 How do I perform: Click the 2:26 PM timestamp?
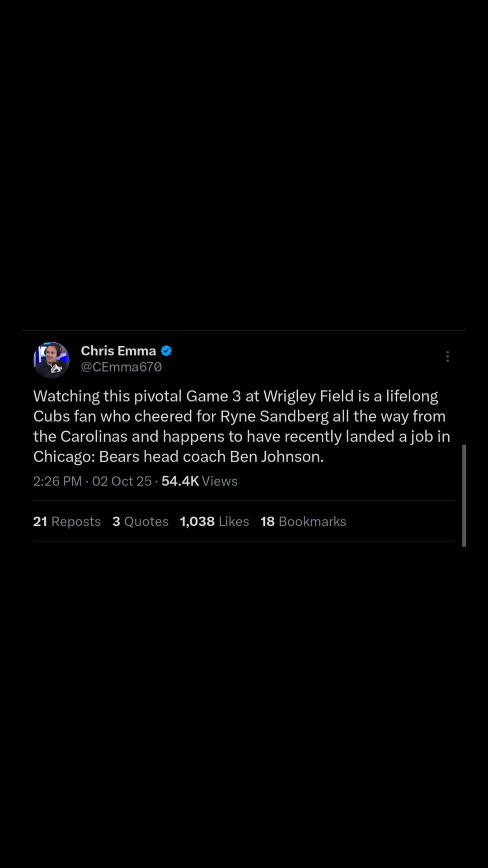(x=57, y=481)
